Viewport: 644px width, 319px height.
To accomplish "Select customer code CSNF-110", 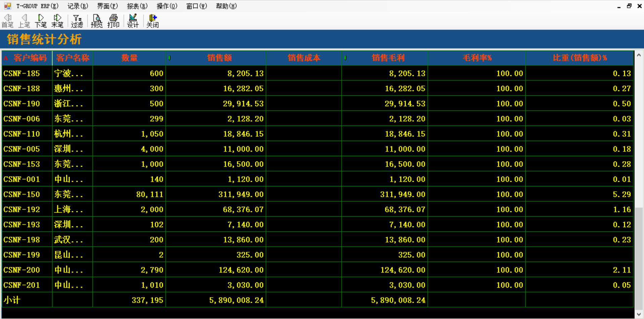I will point(22,134).
